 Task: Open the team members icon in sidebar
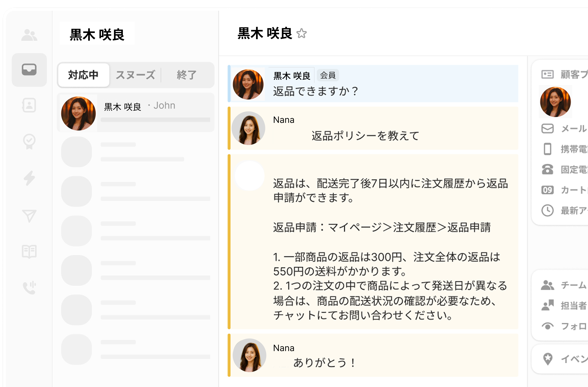click(x=29, y=35)
